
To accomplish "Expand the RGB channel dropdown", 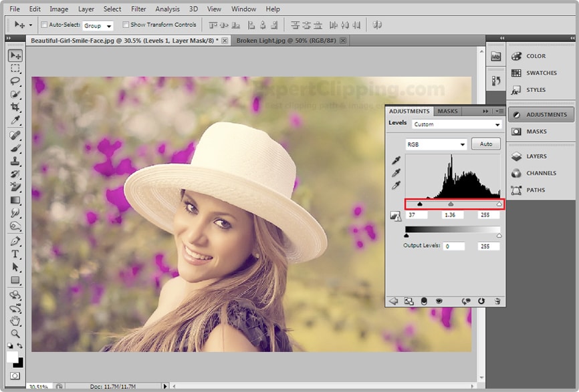I will pos(436,144).
